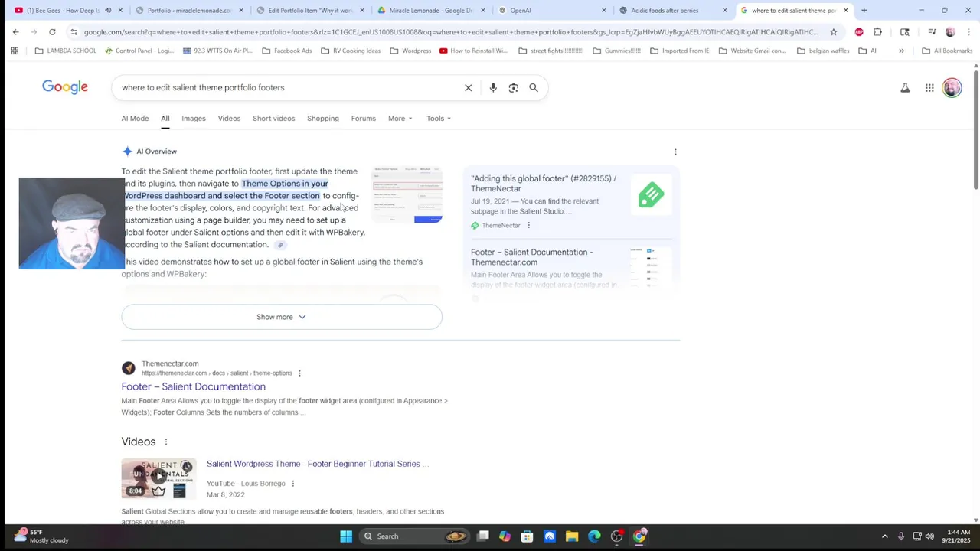Open the AI Overview screenshot thumbnail
Screen dimensions: 980x551
[x=407, y=194]
